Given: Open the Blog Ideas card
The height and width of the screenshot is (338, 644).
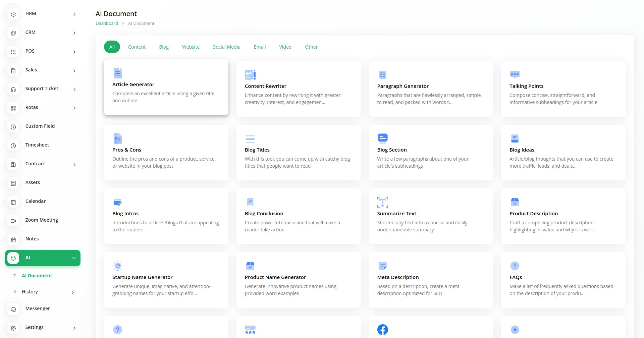Looking at the screenshot, I should click(x=563, y=153).
